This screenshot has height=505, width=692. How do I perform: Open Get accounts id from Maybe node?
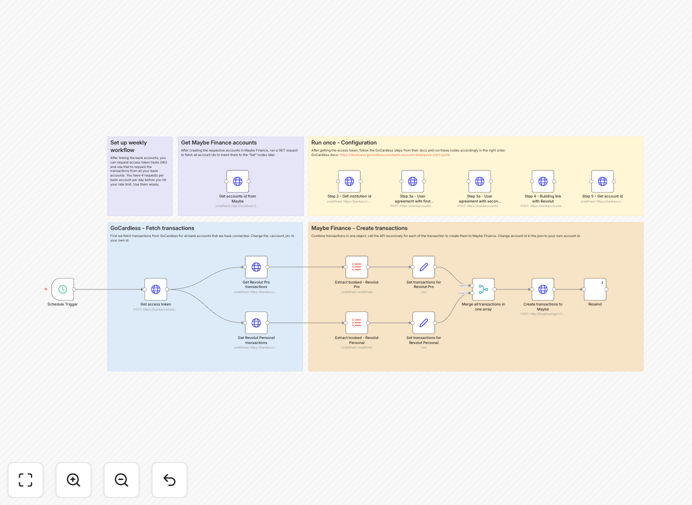click(x=237, y=181)
